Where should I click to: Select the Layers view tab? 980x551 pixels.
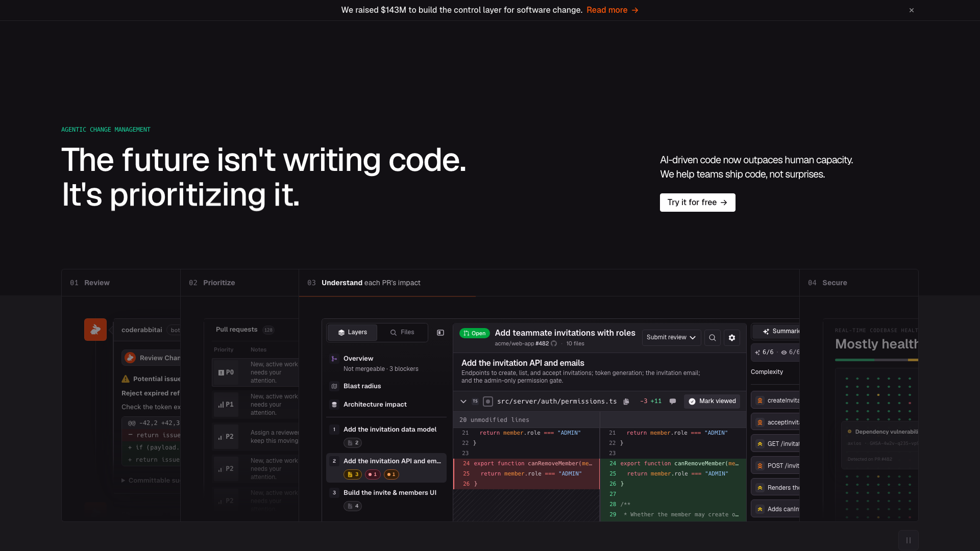pyautogui.click(x=352, y=332)
